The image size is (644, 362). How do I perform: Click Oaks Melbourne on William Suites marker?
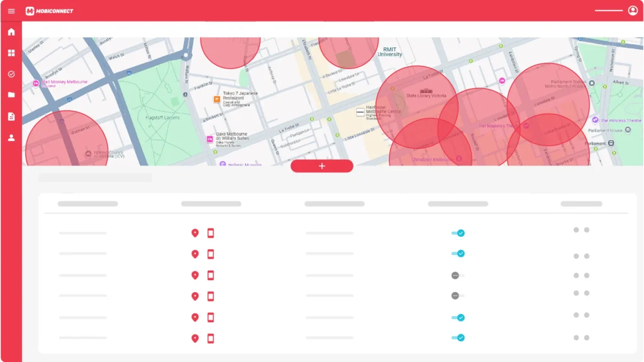tap(210, 140)
